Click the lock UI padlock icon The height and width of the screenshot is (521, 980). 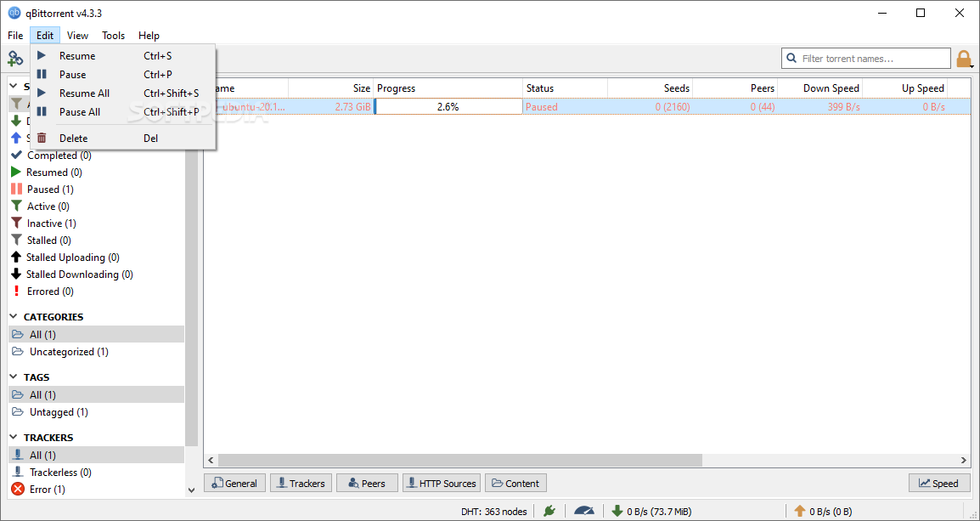(963, 59)
